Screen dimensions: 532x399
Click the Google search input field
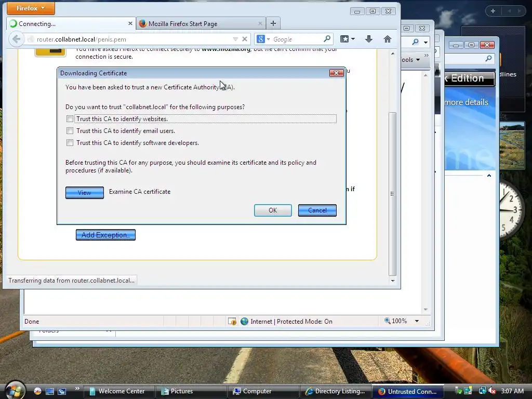coord(297,39)
